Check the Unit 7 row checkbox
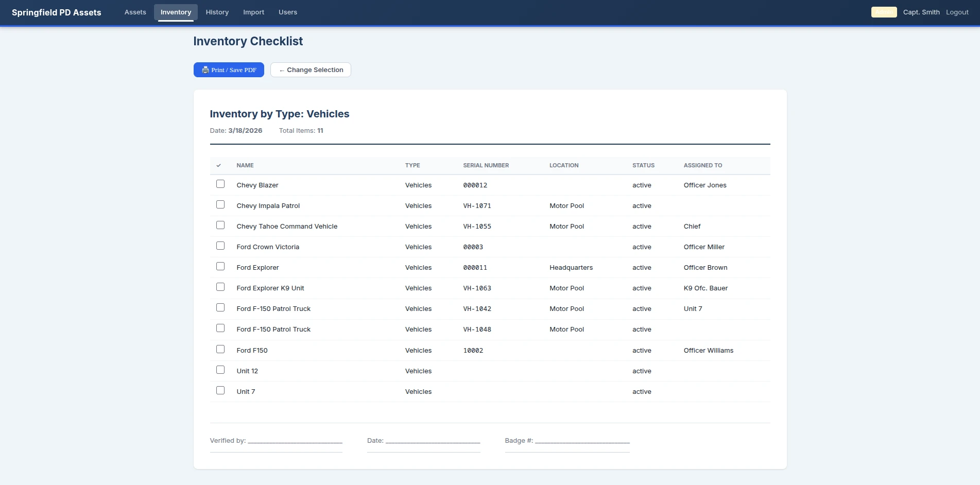 point(220,390)
